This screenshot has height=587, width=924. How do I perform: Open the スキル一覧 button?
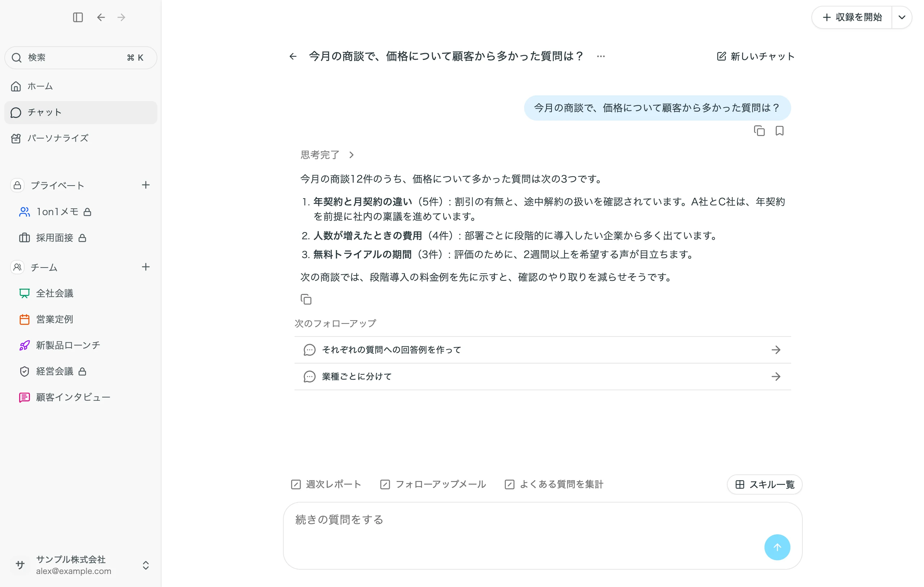(x=764, y=484)
